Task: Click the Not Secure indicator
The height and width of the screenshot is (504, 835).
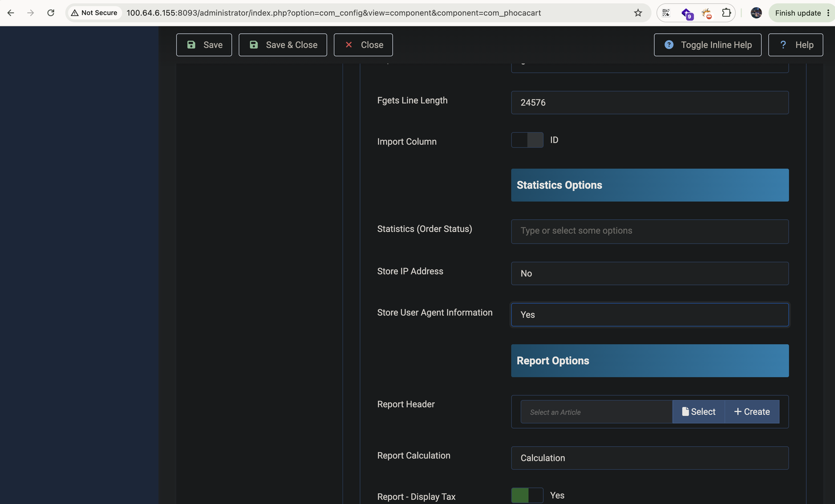Action: 94,13
